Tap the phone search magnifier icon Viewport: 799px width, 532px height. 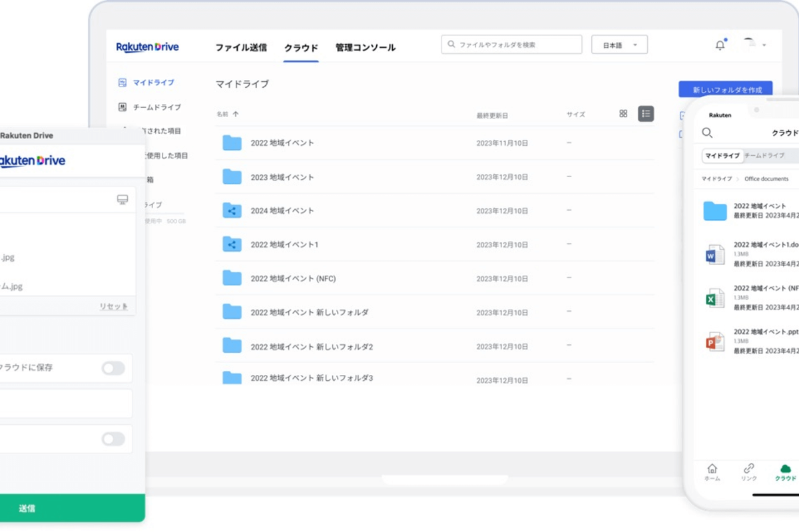pos(707,133)
